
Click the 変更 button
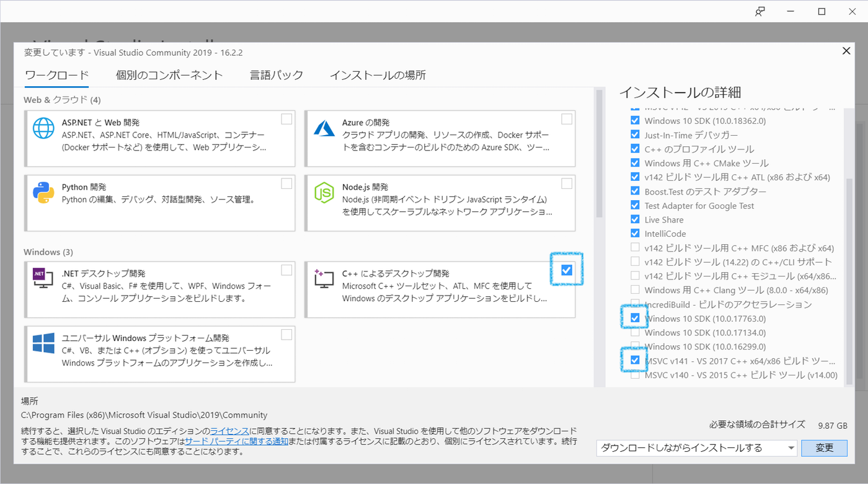coord(824,448)
